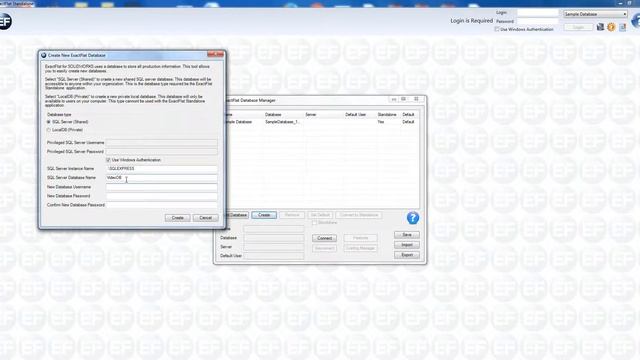The height and width of the screenshot is (360, 640).
Task: Click Database field in Database Manager
Action: click(274, 238)
